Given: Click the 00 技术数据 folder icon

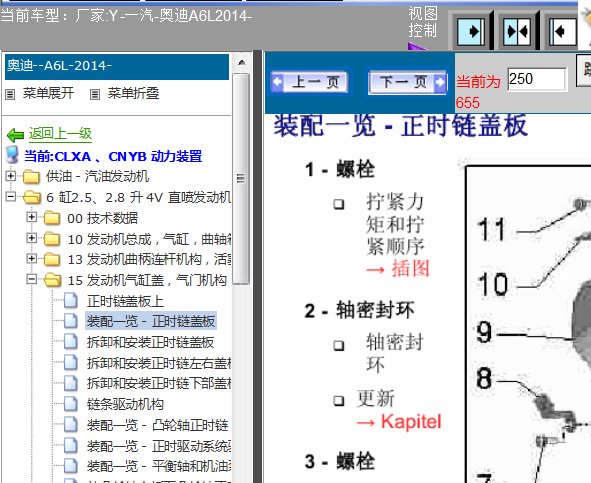Looking at the screenshot, I should click(x=52, y=218).
